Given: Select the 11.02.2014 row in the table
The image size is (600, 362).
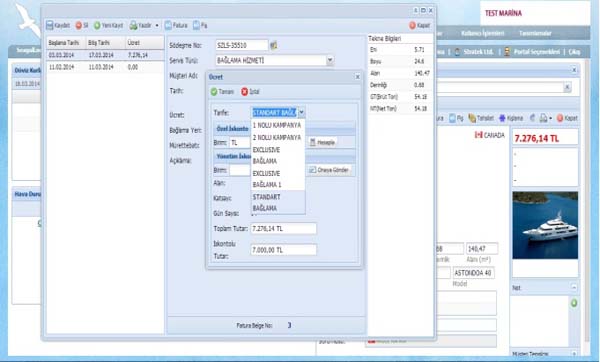Looking at the screenshot, I should pyautogui.click(x=105, y=67).
